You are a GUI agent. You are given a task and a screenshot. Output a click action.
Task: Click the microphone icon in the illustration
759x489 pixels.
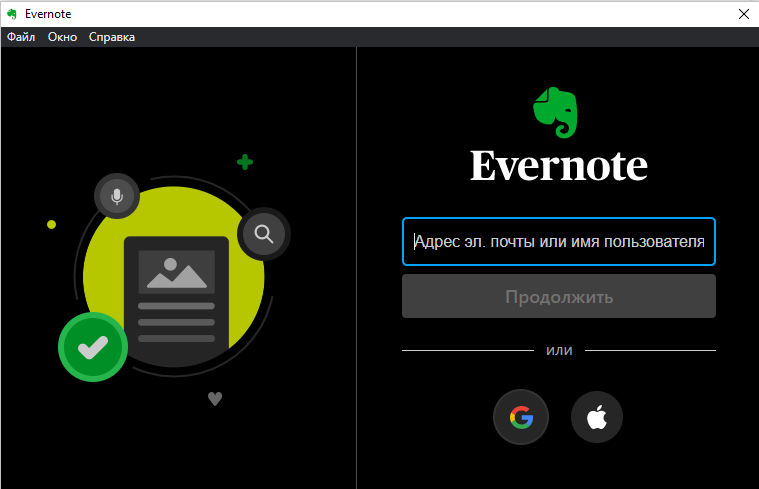(x=117, y=196)
